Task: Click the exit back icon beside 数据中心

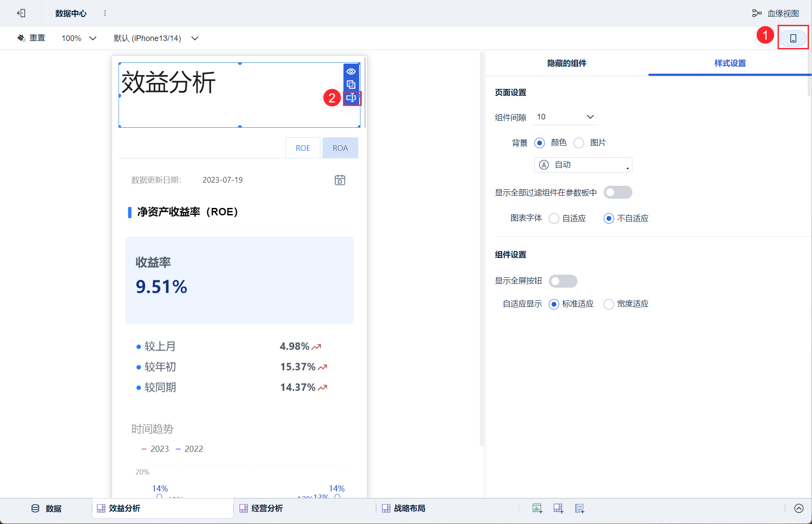Action: coord(21,13)
